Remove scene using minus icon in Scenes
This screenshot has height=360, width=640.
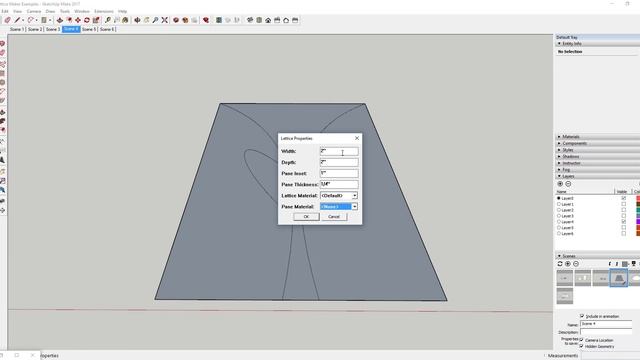click(x=576, y=264)
